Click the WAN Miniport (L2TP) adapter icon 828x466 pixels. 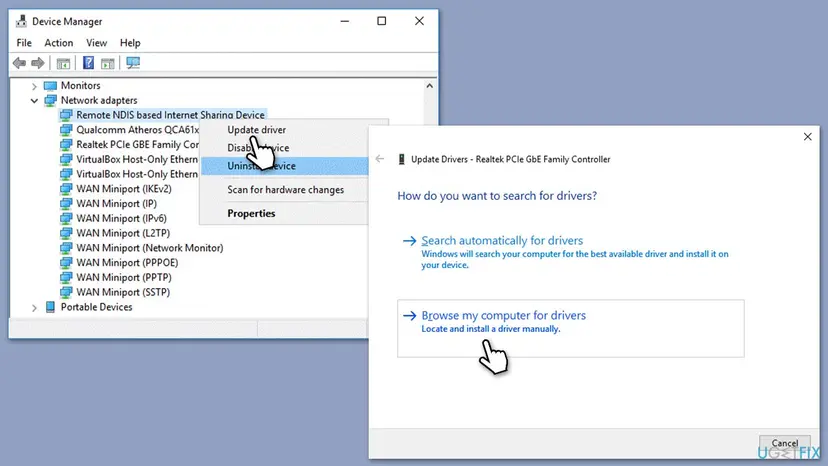tap(66, 234)
